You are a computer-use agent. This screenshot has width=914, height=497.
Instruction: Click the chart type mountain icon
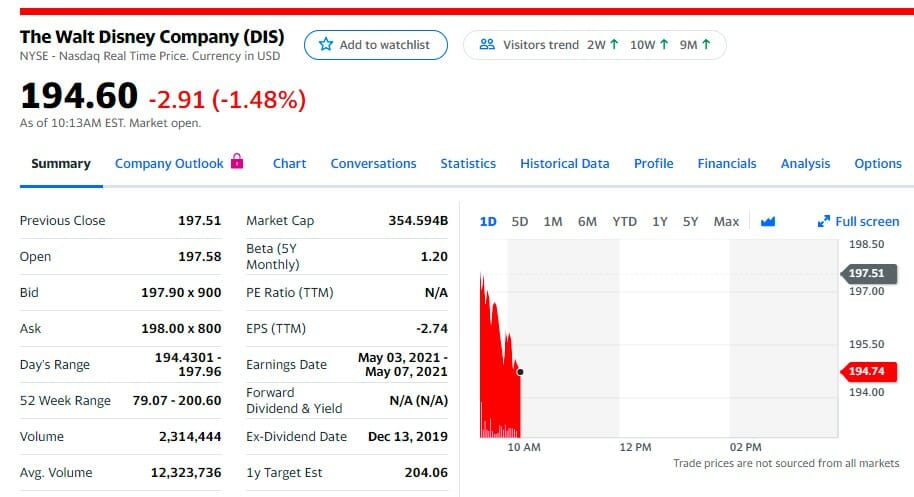pyautogui.click(x=768, y=221)
